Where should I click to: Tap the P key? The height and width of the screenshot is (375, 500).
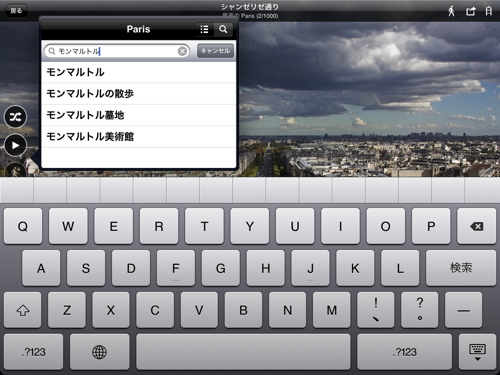tap(431, 226)
